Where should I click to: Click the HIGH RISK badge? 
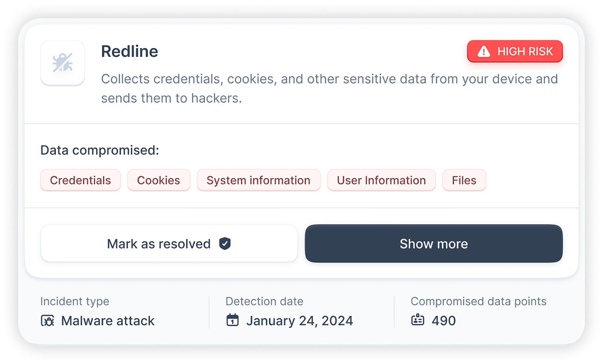515,51
